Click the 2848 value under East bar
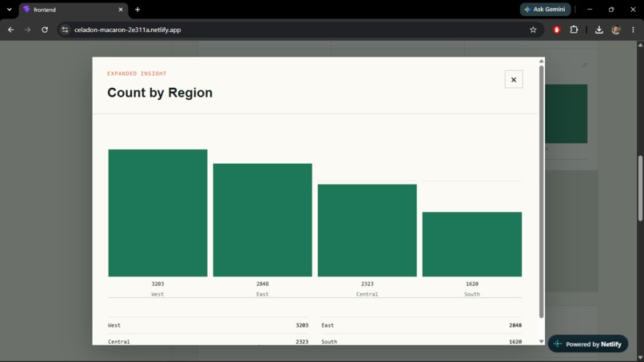 tap(262, 284)
